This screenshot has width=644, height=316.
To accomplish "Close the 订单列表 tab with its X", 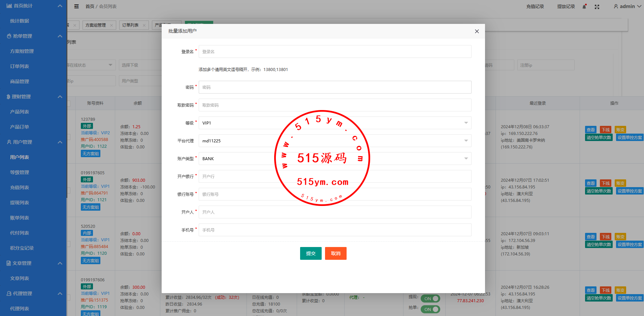I will 144,25.
